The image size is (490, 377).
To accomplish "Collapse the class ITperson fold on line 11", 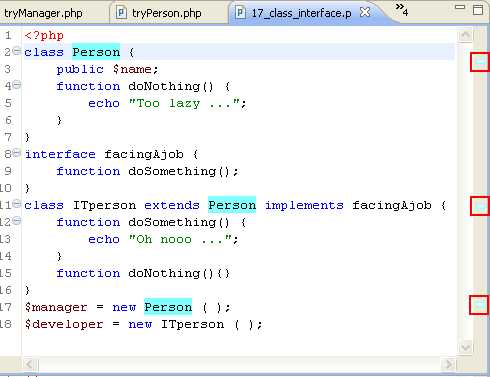I will point(16,204).
